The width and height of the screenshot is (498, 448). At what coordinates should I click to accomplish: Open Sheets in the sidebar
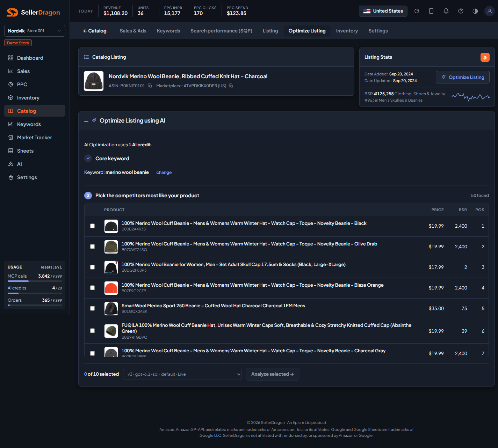tap(35, 151)
